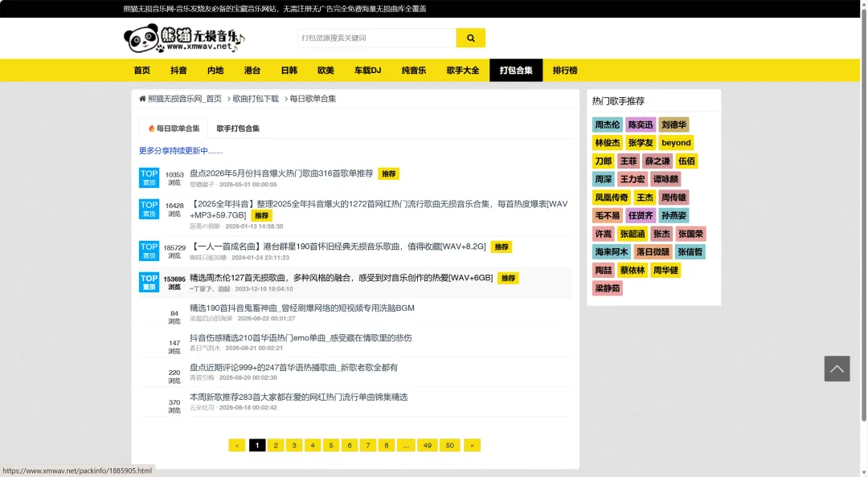
Task: Select singer tag 陈奕迅
Action: pyautogui.click(x=641, y=125)
